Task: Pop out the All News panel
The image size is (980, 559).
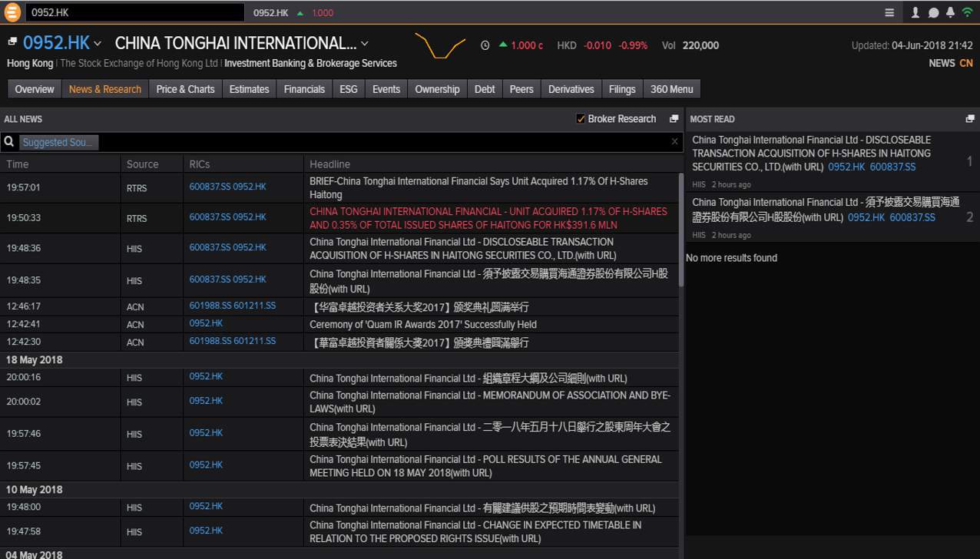Action: pyautogui.click(x=674, y=119)
